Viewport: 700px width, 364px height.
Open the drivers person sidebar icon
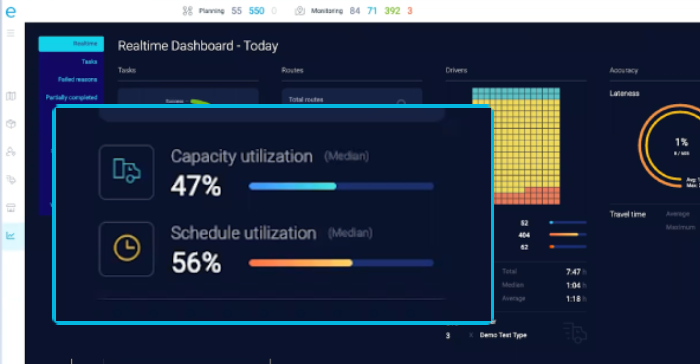point(11,152)
